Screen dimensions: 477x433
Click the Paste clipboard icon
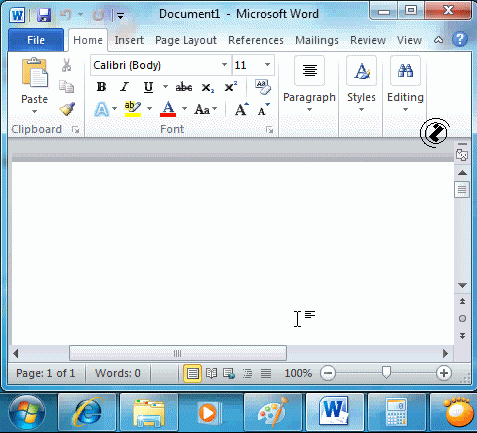[35, 73]
